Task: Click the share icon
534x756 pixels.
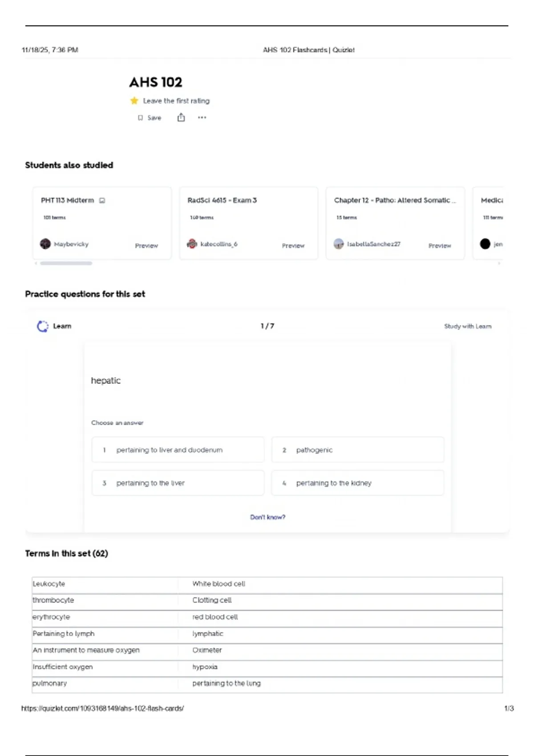Action: (x=181, y=117)
